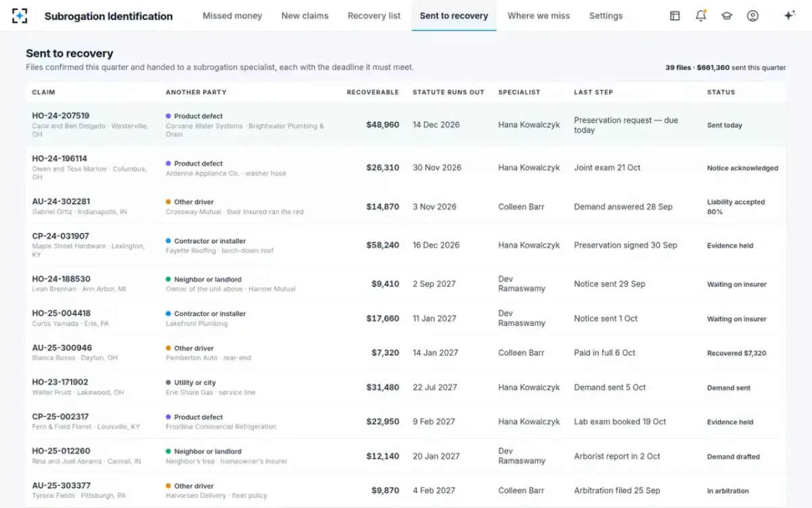
Task: Open the Settings tab
Action: pos(606,16)
